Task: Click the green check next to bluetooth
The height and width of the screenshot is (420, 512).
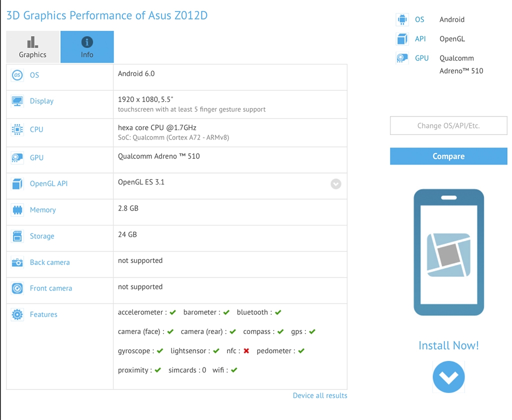Action: pos(278,312)
